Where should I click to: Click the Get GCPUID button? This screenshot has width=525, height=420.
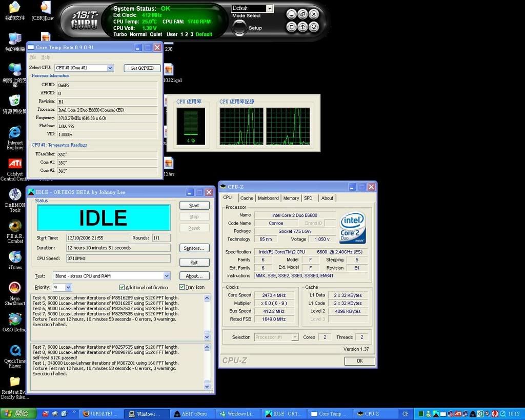142,68
